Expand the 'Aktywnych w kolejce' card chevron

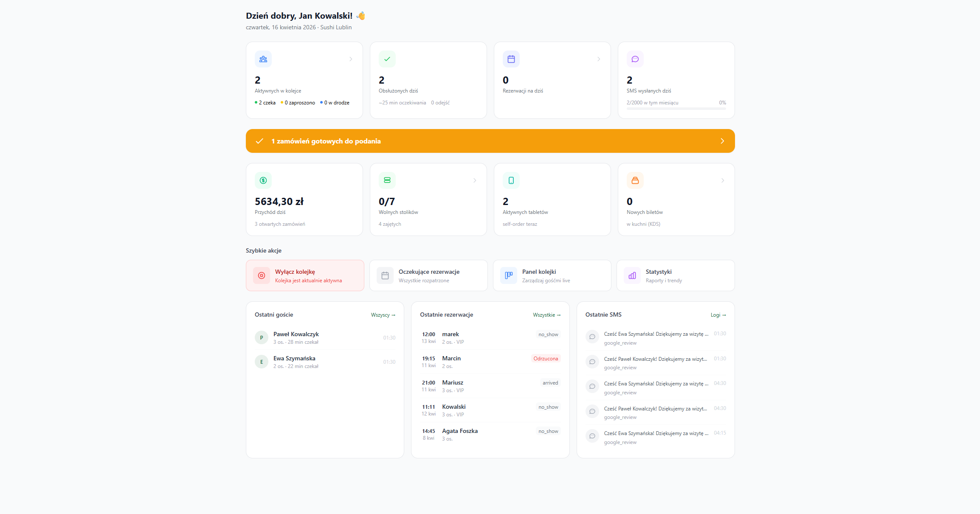click(351, 59)
